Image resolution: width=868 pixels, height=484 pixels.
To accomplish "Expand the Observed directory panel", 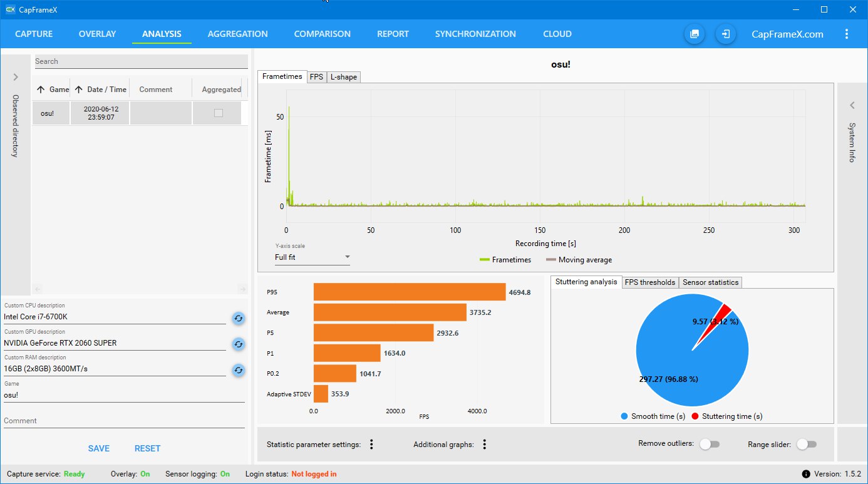I will pyautogui.click(x=16, y=77).
